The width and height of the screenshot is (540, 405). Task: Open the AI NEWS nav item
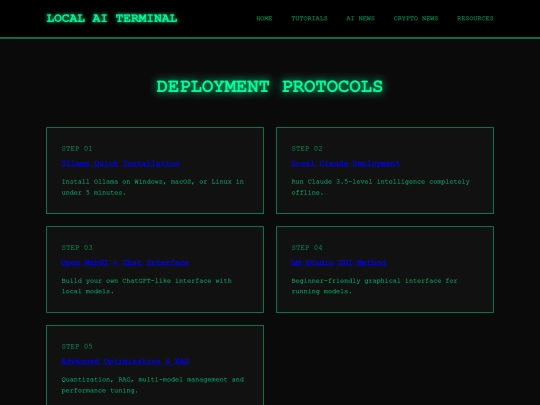click(361, 18)
